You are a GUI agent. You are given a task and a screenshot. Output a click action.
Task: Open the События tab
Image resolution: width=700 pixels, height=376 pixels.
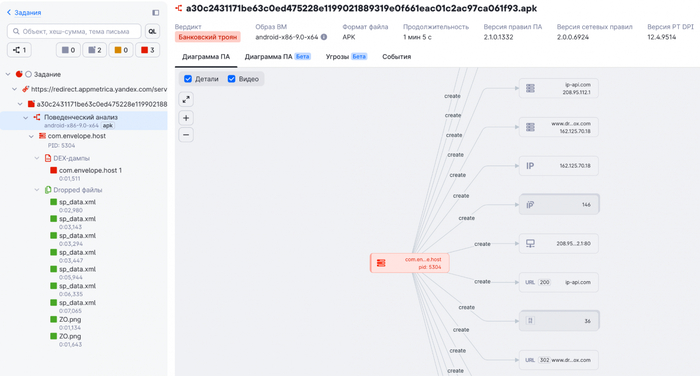(396, 57)
